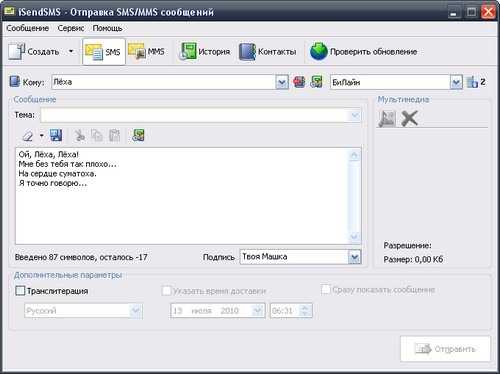The width and height of the screenshot is (500, 374).
Task: Switch to MMS mode
Action: coord(146,52)
